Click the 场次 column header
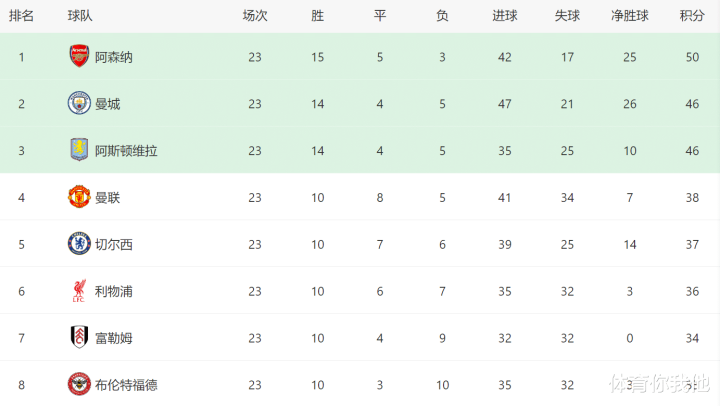 (x=255, y=16)
